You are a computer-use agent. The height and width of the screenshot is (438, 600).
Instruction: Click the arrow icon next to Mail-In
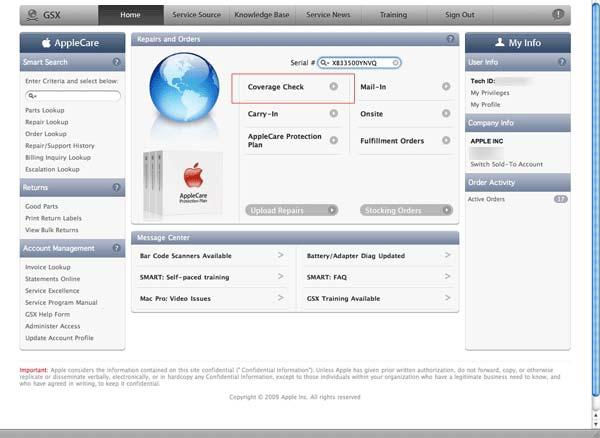(x=446, y=87)
